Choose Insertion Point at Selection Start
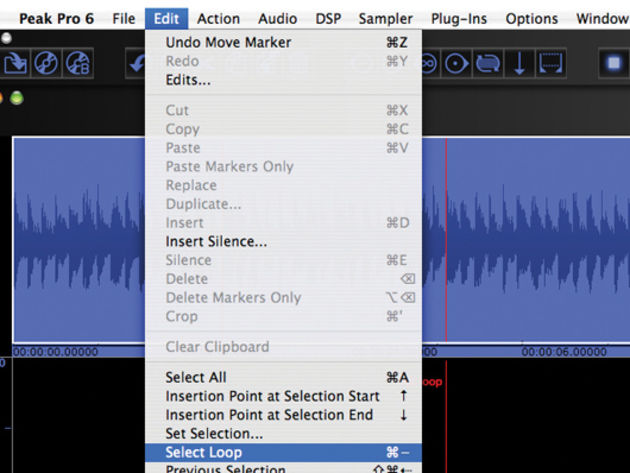This screenshot has width=630, height=473. click(283, 396)
